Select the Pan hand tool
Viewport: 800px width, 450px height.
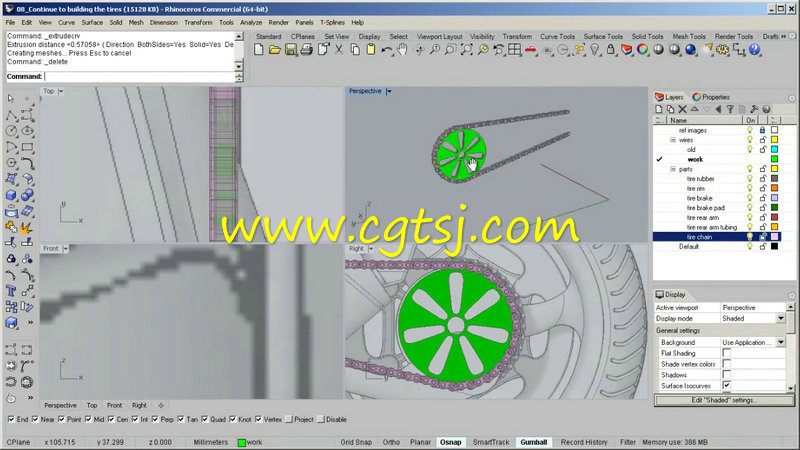403,49
